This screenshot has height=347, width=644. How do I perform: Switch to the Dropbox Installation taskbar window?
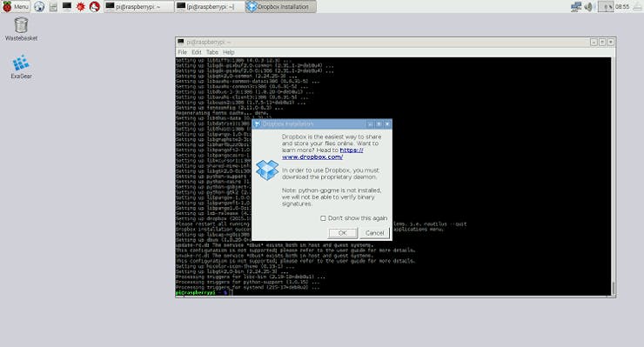(x=281, y=7)
